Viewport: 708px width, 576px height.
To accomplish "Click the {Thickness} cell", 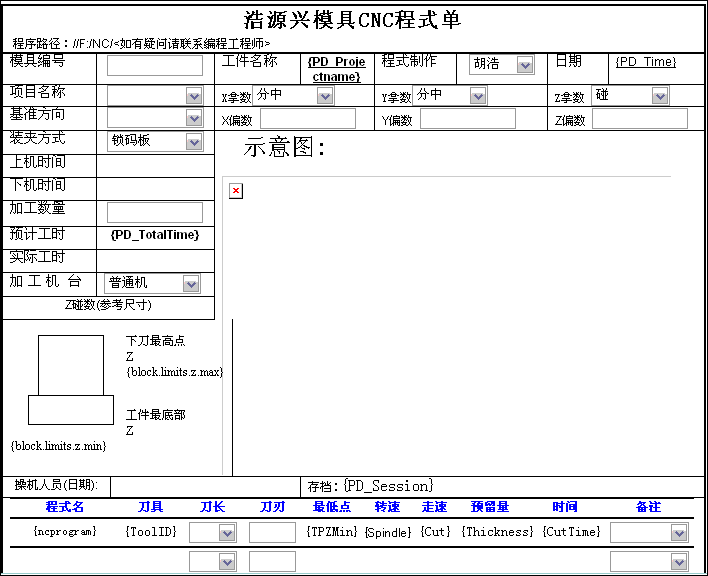I will pyautogui.click(x=497, y=532).
